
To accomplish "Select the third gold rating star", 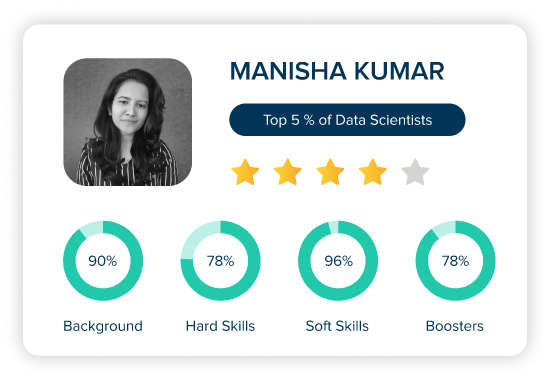I will (330, 172).
